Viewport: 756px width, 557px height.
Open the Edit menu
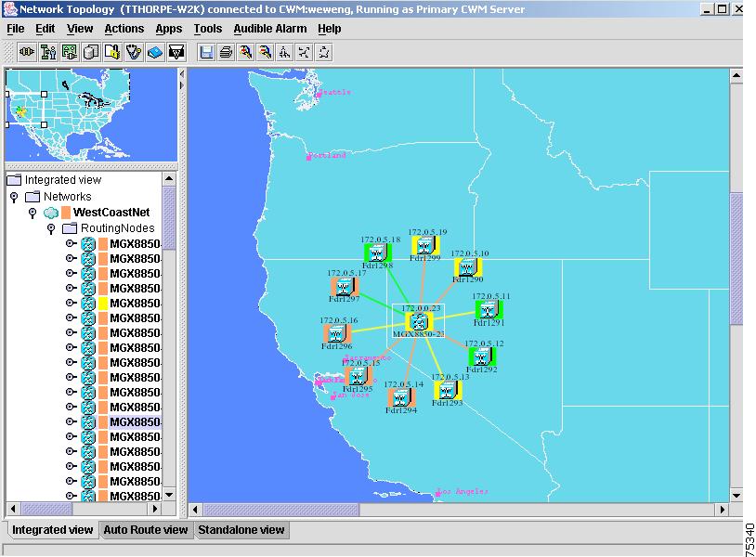[46, 29]
